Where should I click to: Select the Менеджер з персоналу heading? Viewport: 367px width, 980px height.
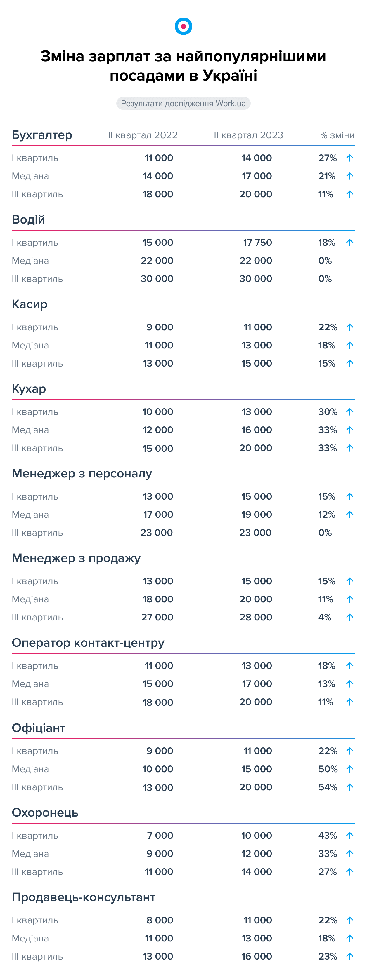tap(82, 474)
